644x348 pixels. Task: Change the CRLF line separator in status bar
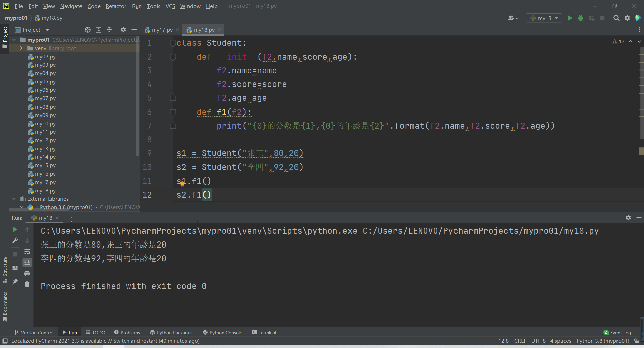click(520, 341)
